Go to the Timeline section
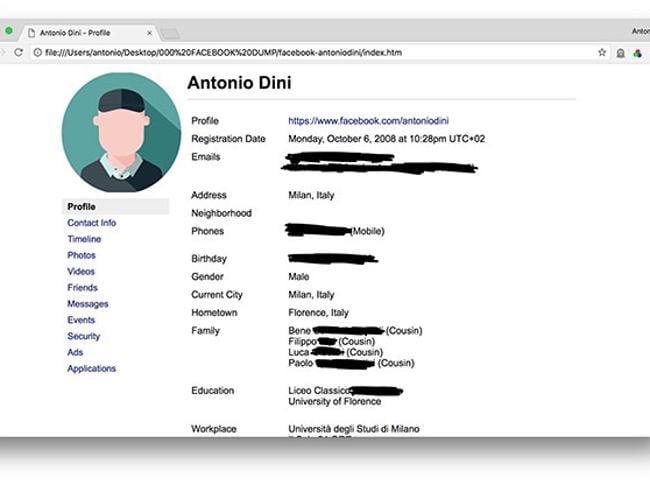Image resolution: width=650 pixels, height=485 pixels. click(x=84, y=239)
